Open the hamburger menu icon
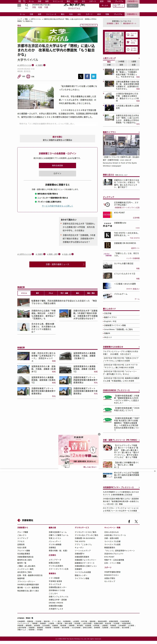The height and width of the screenshot is (644, 157). (19, 5)
